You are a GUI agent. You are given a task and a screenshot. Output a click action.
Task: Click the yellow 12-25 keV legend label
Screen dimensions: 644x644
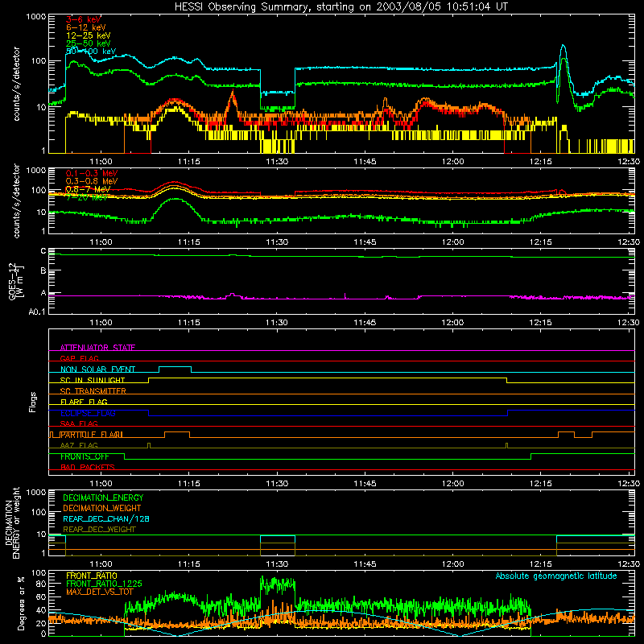[x=89, y=35]
